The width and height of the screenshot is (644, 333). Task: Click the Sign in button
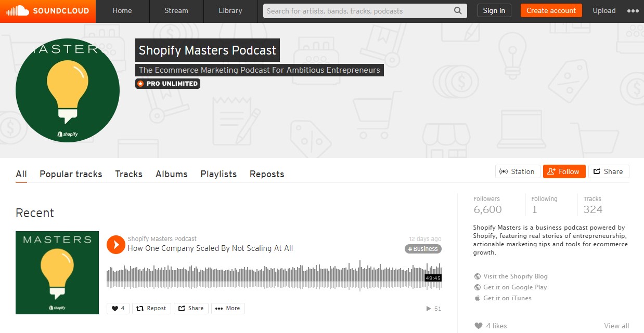pyautogui.click(x=494, y=10)
